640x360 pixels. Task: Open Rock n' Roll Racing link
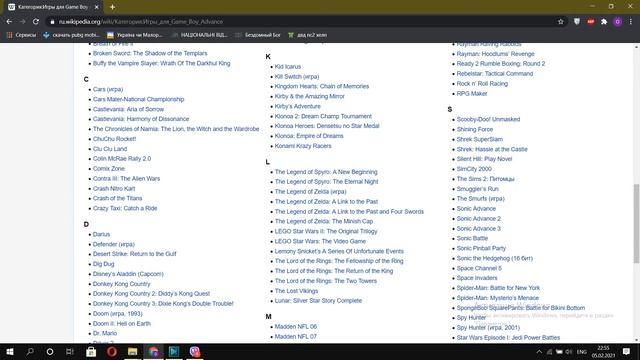482,84
